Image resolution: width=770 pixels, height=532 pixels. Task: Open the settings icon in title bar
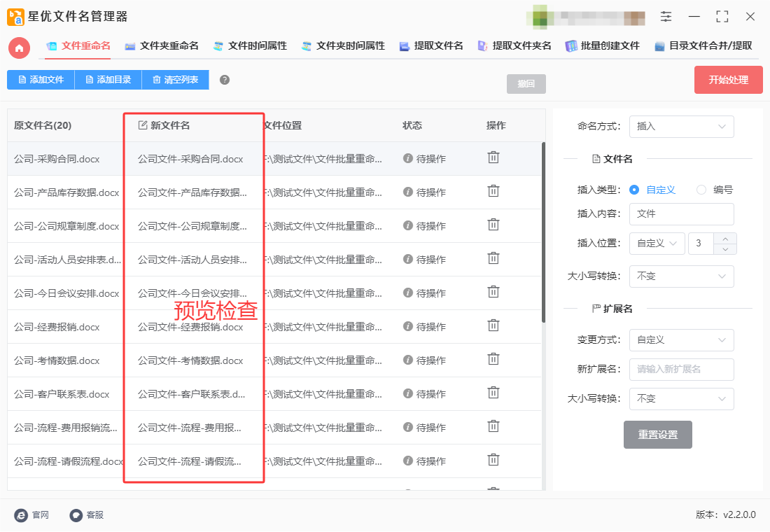(666, 17)
